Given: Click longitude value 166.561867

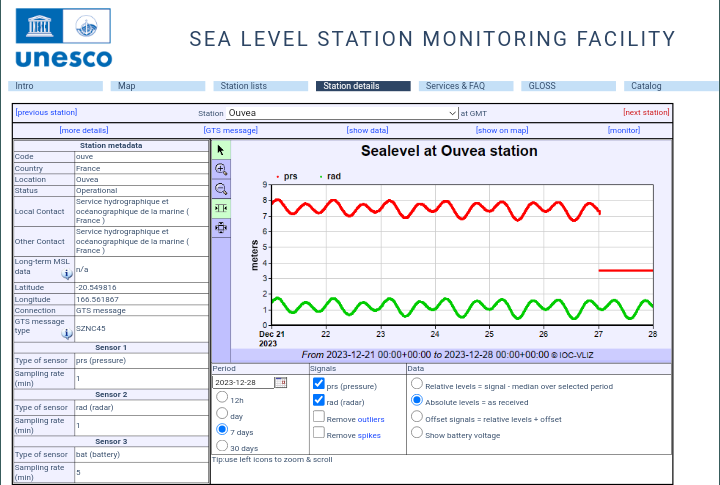Looking at the screenshot, I should coord(97,299).
